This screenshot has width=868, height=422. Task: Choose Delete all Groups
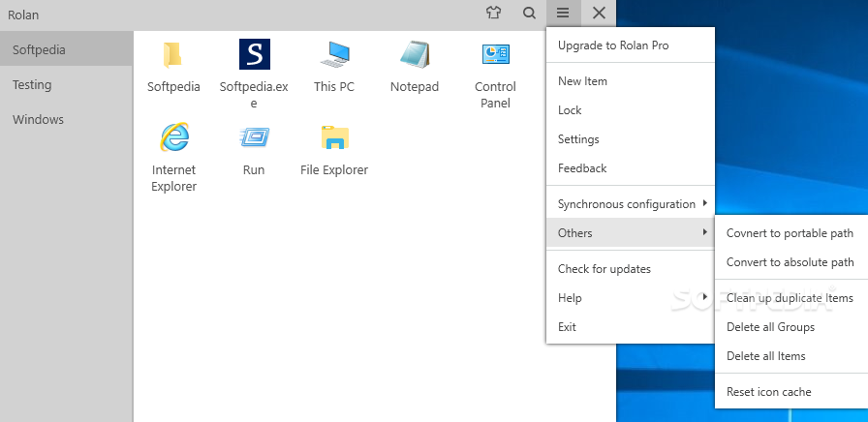coord(791,327)
